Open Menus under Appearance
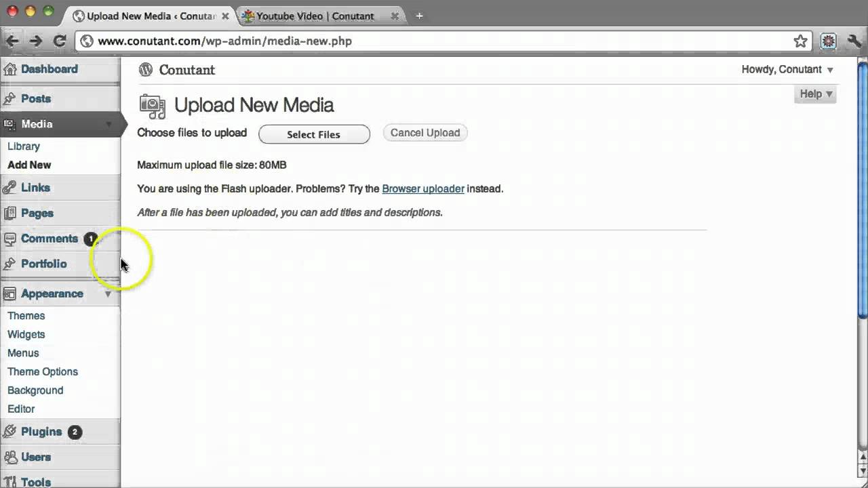 (23, 353)
